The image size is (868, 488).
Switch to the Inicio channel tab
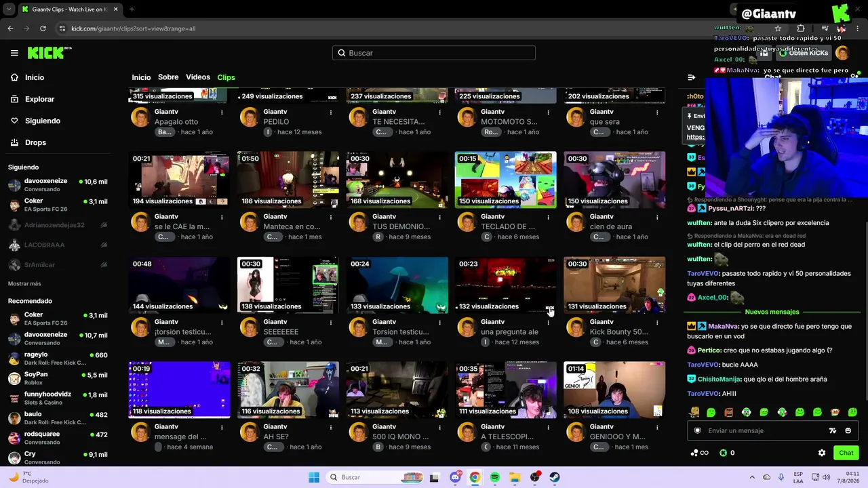141,77
